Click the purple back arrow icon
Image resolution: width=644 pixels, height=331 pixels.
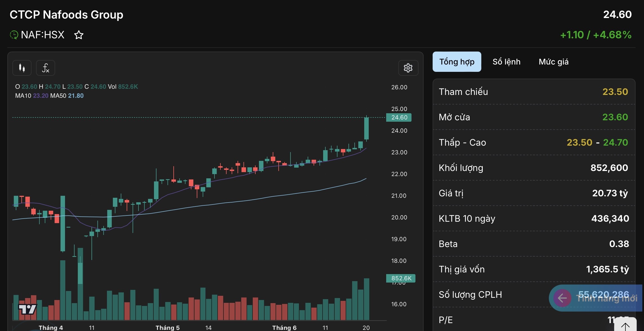(x=562, y=298)
